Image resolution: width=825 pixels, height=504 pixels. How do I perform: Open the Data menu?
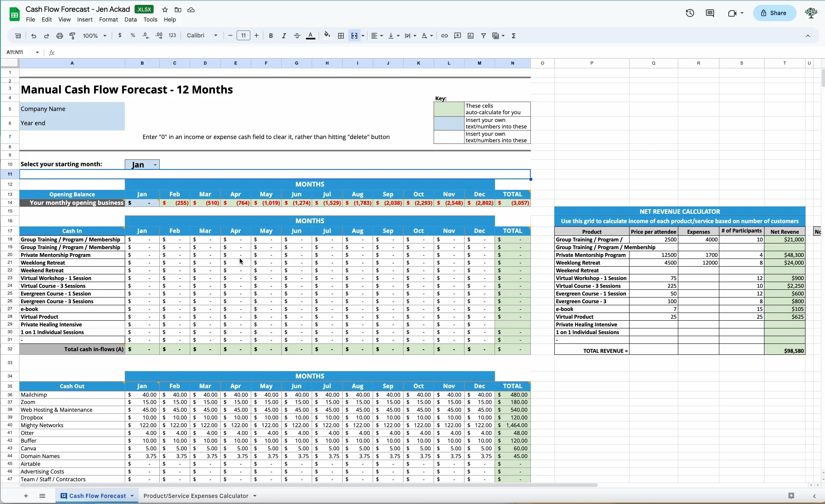130,20
